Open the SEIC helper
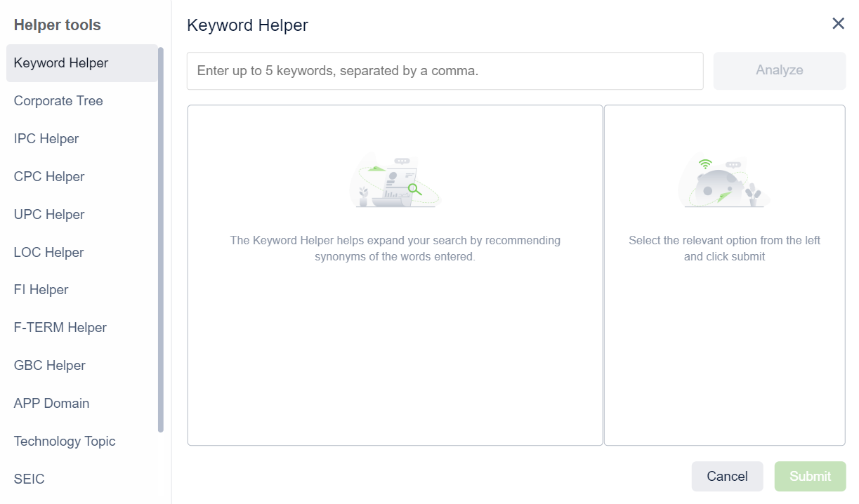Screen dimensions: 859x504 pos(29,479)
